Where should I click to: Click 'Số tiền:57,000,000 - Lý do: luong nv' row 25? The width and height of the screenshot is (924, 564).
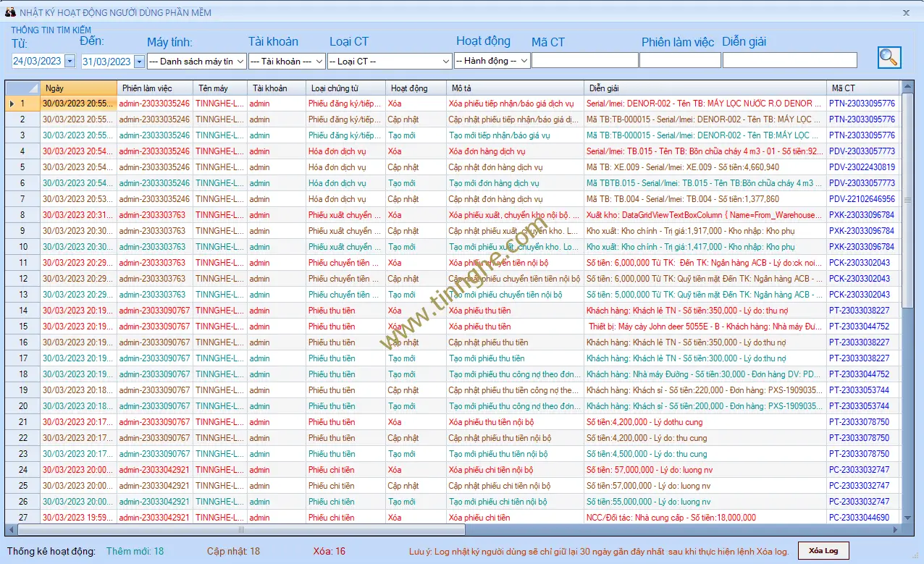705,486
